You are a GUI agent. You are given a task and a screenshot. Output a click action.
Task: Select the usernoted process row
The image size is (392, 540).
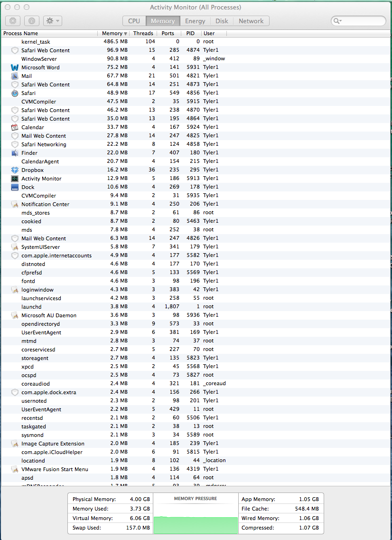tap(196, 401)
